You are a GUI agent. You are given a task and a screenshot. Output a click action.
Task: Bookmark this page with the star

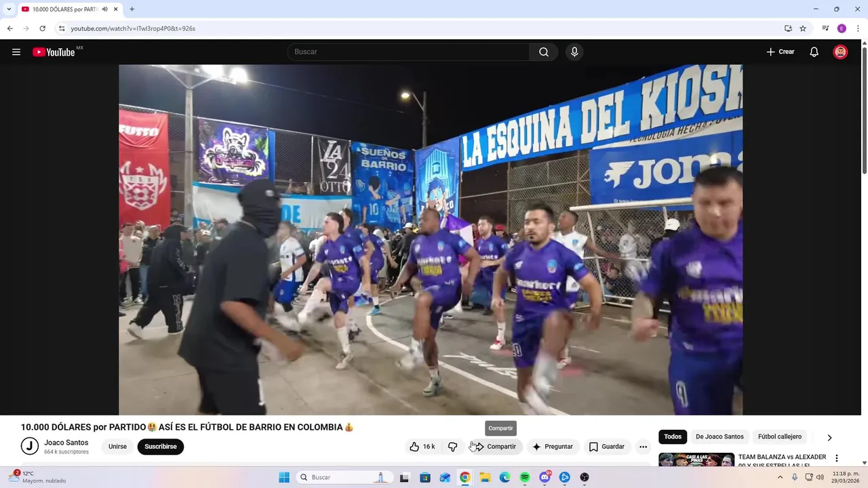click(x=803, y=28)
